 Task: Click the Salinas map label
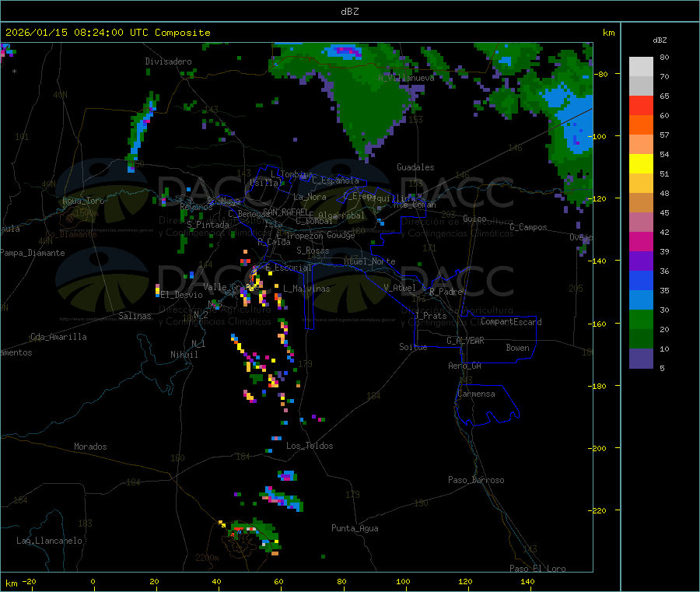pos(135,316)
